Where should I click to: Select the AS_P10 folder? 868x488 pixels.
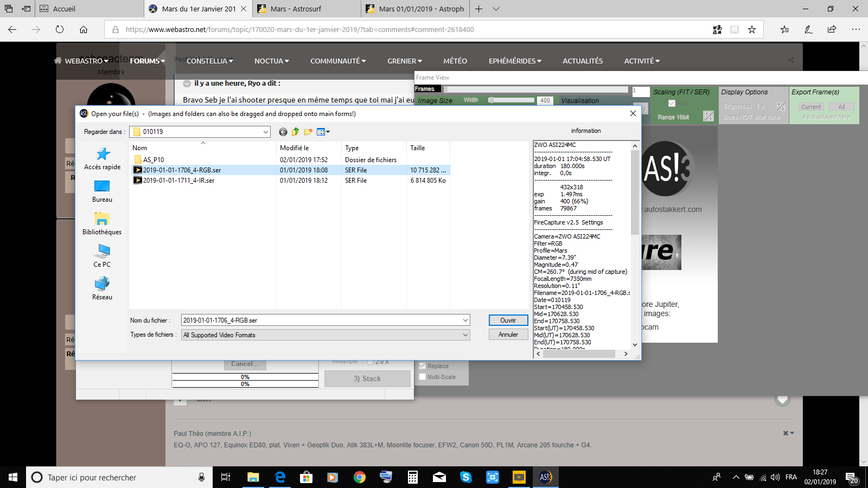tap(154, 160)
